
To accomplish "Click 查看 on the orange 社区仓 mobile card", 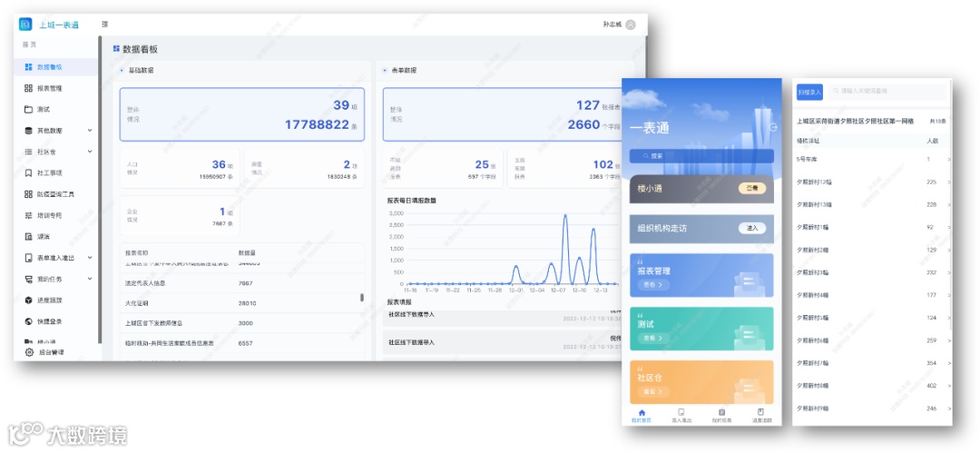I will 652,391.
